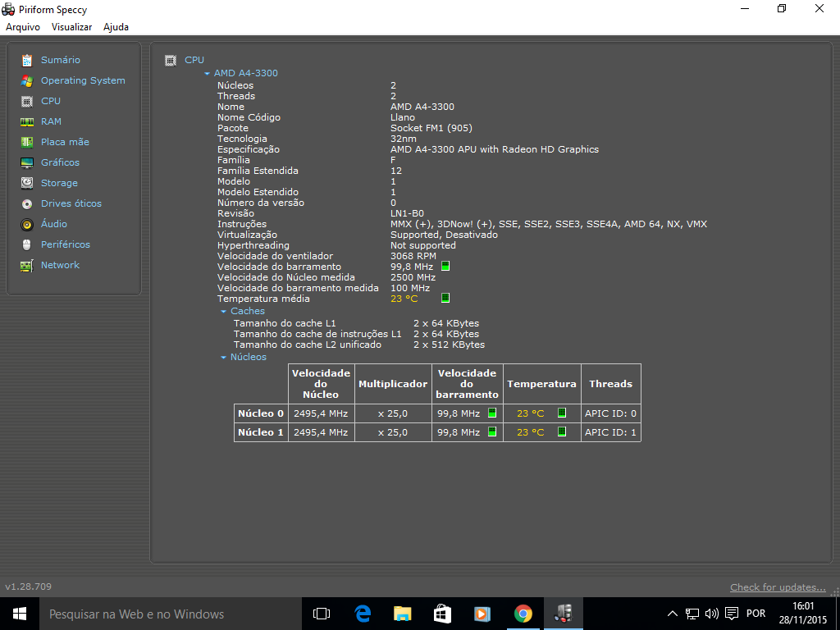Click green graph icon beside Velocidade do barramento 99,8 MHz
The image size is (840, 630).
(445, 266)
